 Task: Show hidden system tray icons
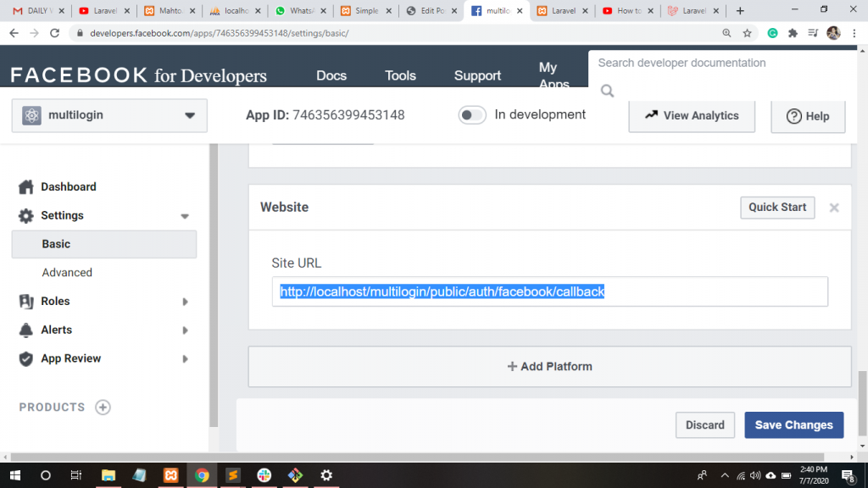[724, 475]
